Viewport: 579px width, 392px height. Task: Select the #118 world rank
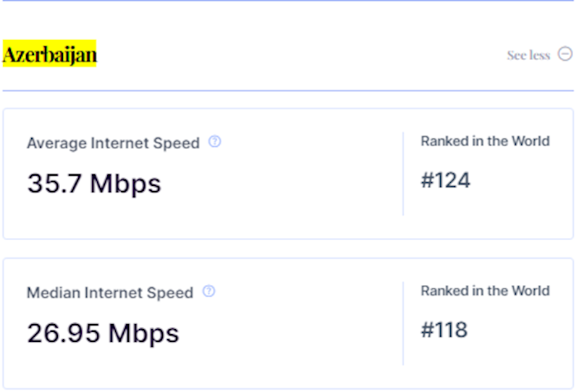(x=444, y=330)
